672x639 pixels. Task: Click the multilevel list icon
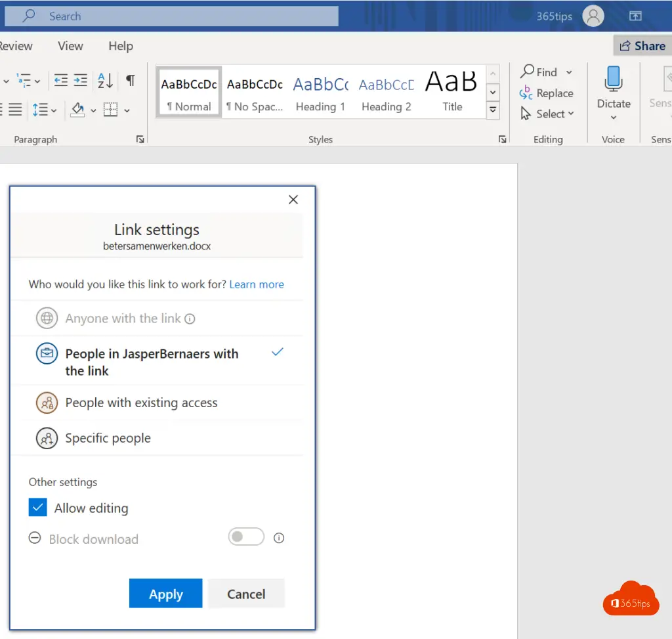[24, 80]
